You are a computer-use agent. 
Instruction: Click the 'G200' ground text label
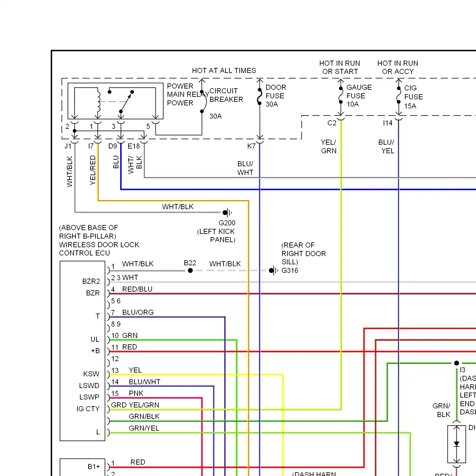click(x=227, y=223)
